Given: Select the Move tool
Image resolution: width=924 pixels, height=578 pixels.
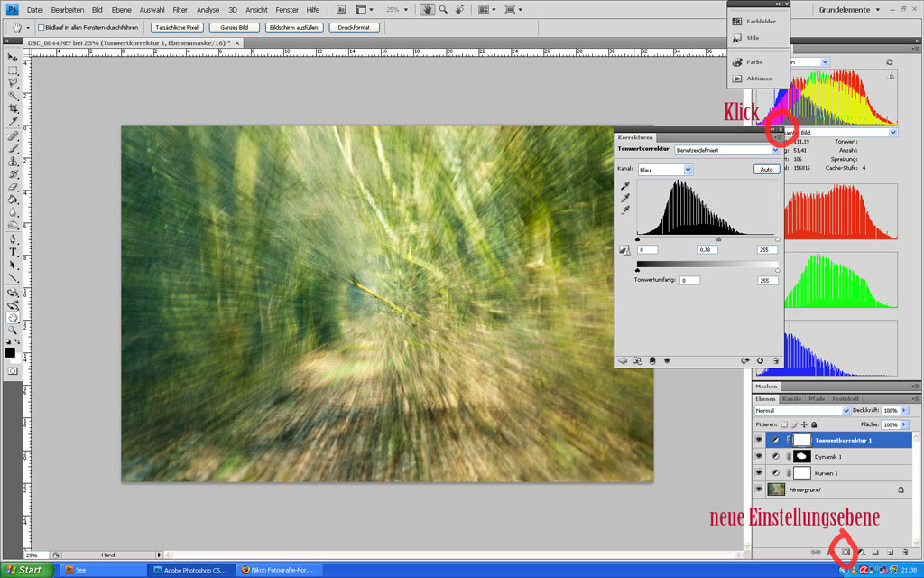Looking at the screenshot, I should pos(13,57).
